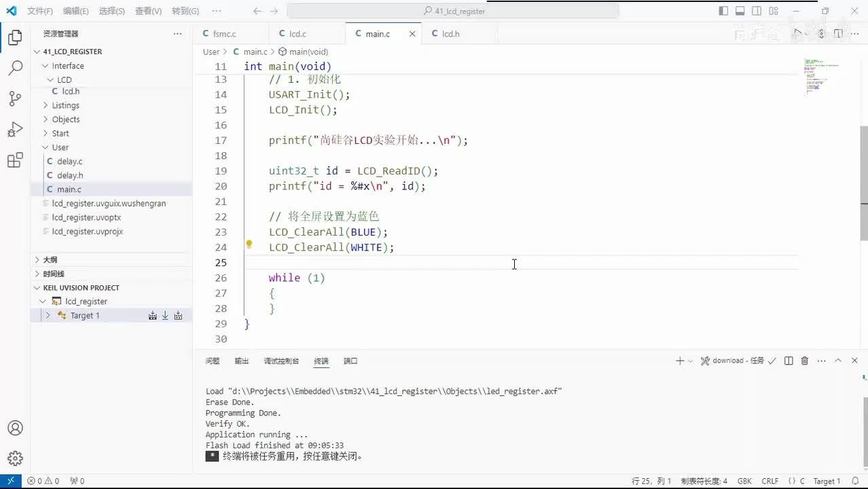Click the download/flash arrow icon for Target 1

[x=165, y=316]
